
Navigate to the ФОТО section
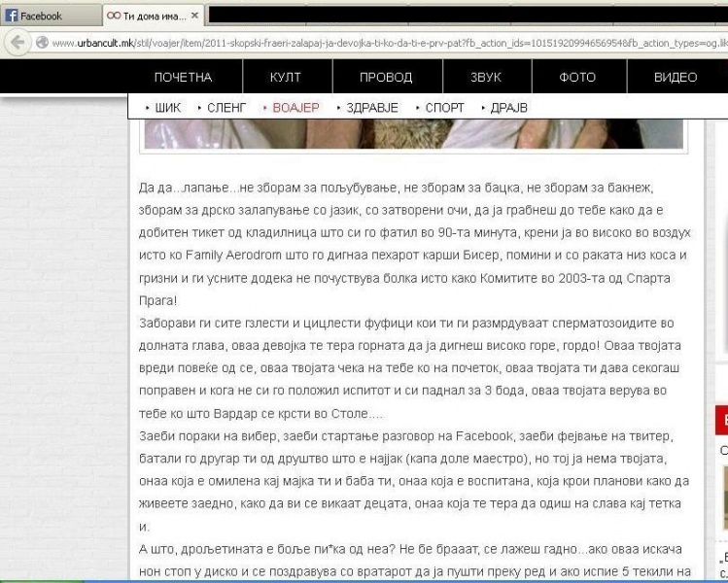(x=577, y=78)
